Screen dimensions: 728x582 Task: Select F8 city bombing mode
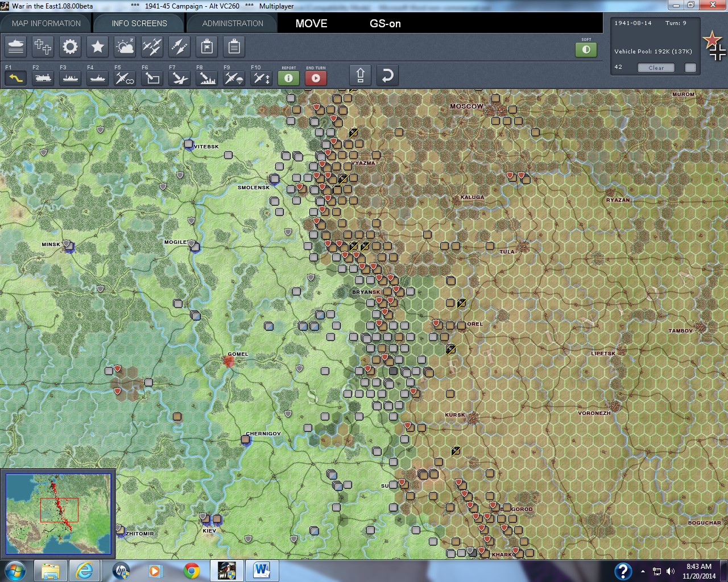207,78
